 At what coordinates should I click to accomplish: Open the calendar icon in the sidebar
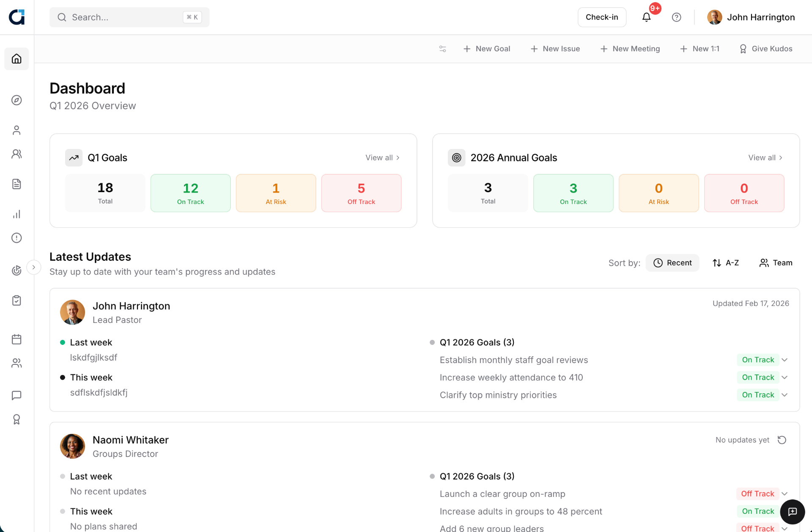pyautogui.click(x=16, y=339)
